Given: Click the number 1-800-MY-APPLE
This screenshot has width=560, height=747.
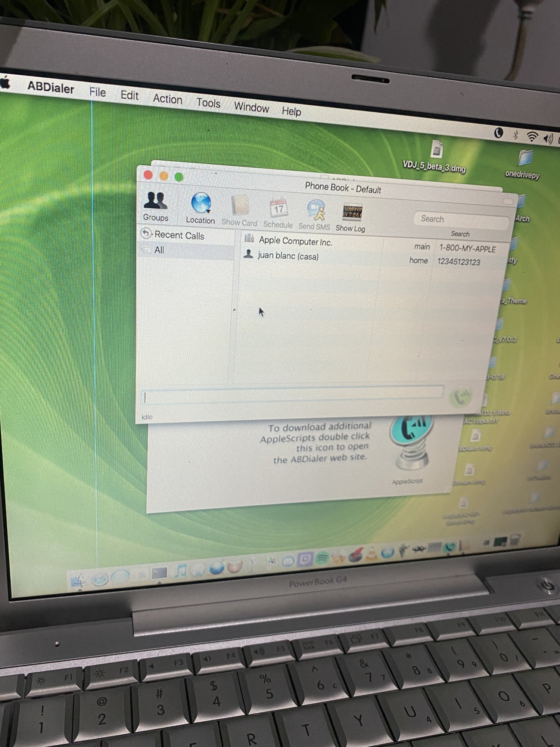Looking at the screenshot, I should click(467, 248).
